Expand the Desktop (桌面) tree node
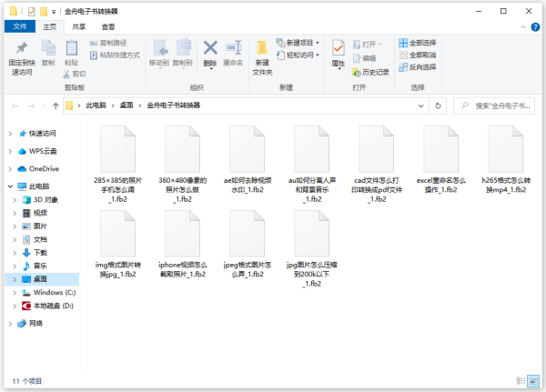This screenshot has width=546, height=392. tap(15, 279)
